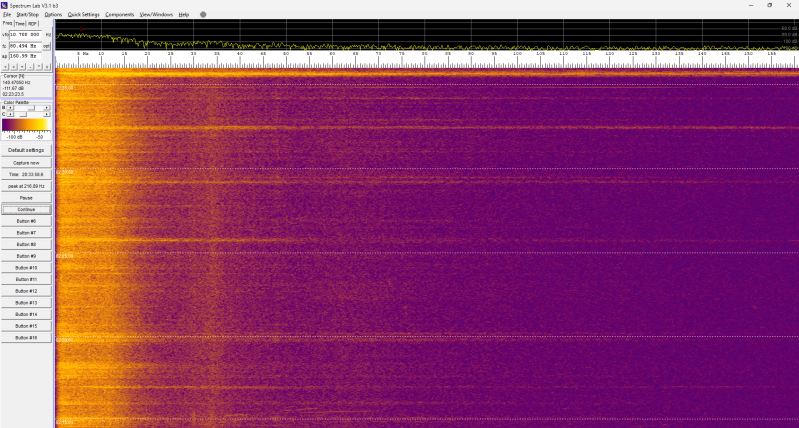Click Button #11
Image resolution: width=799 pixels, height=428 pixels.
[x=26, y=279]
